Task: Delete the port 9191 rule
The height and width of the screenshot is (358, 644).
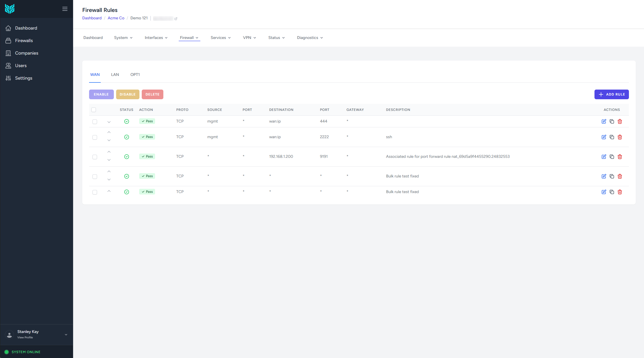Action: (620, 157)
